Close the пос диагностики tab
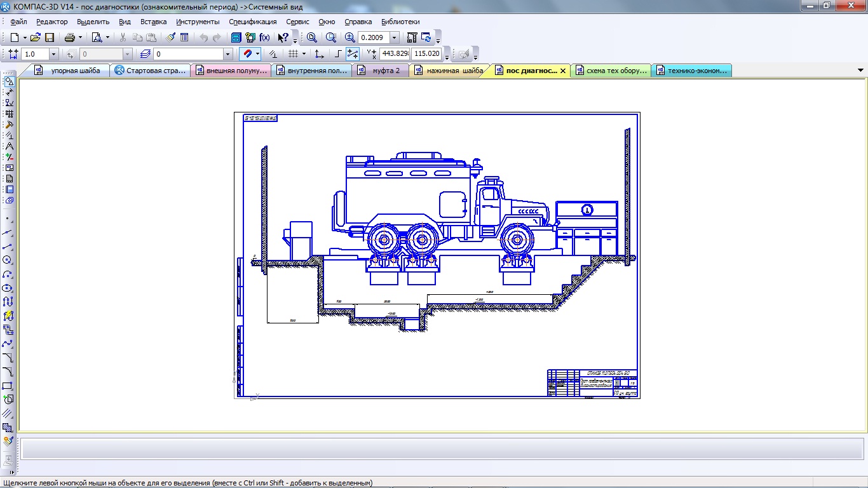The height and width of the screenshot is (488, 868). pyautogui.click(x=562, y=71)
